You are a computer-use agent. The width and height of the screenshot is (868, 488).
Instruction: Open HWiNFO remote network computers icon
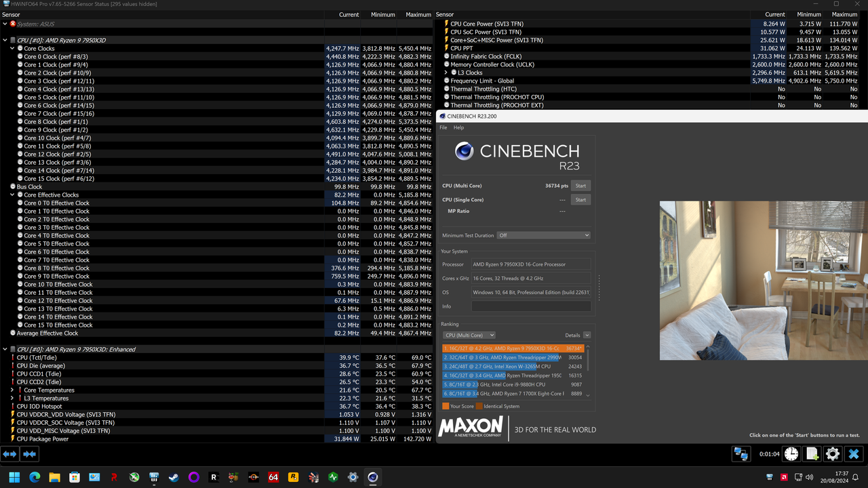click(741, 454)
